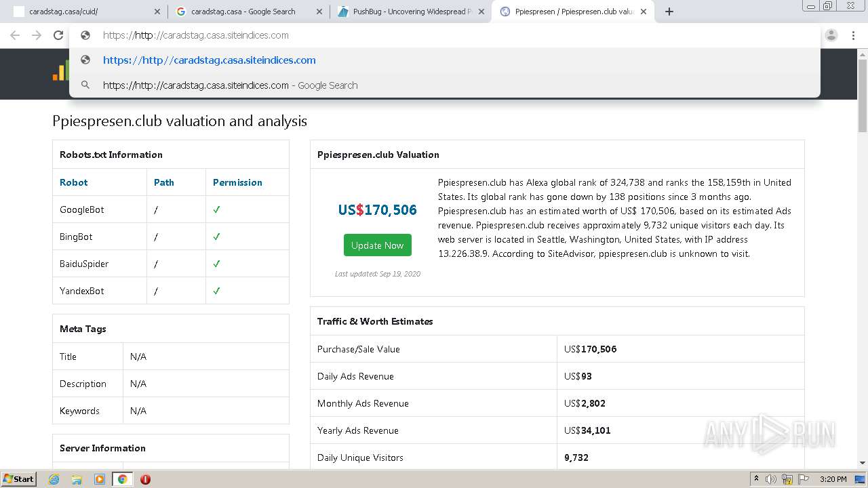Screen dimensions: 868x488
Task: Click the GoogleBot row label
Action: click(x=81, y=209)
